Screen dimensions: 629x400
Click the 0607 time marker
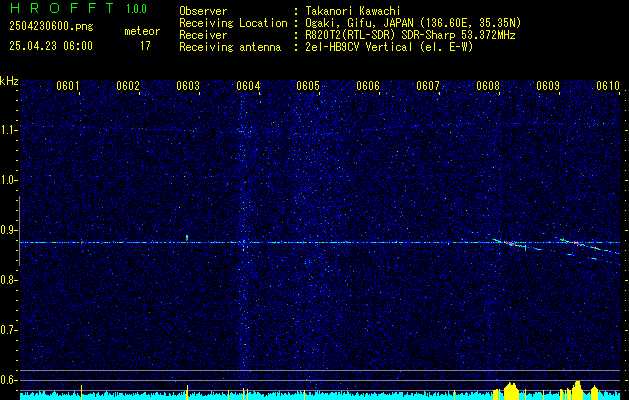[x=428, y=86]
